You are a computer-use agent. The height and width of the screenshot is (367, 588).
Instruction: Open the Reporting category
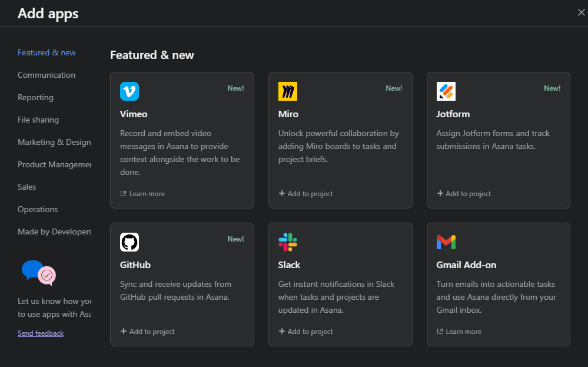pyautogui.click(x=36, y=98)
